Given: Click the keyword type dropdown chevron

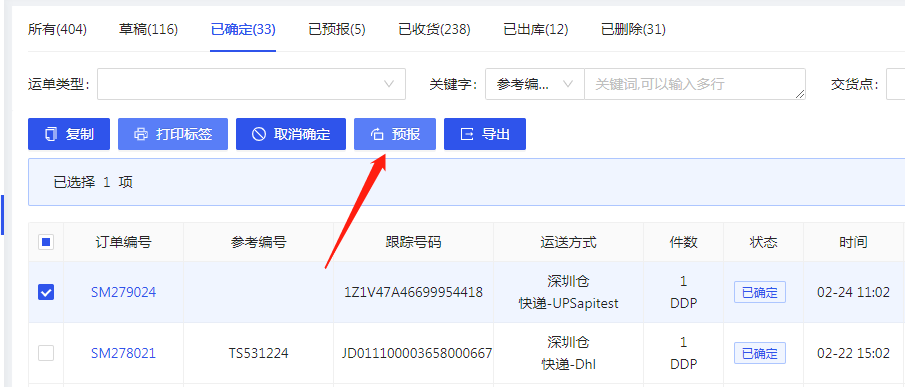Looking at the screenshot, I should pyautogui.click(x=568, y=84).
